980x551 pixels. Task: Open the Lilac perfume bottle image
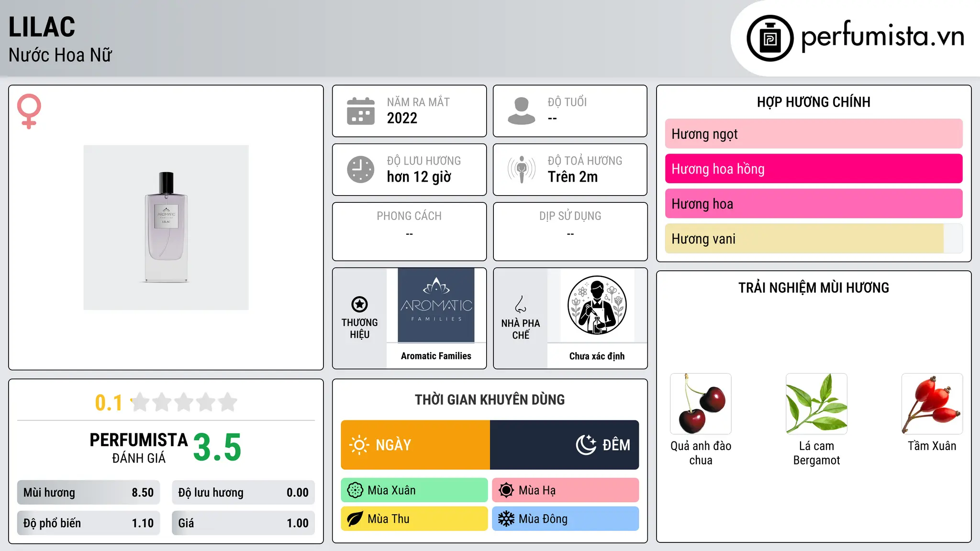pos(166,228)
